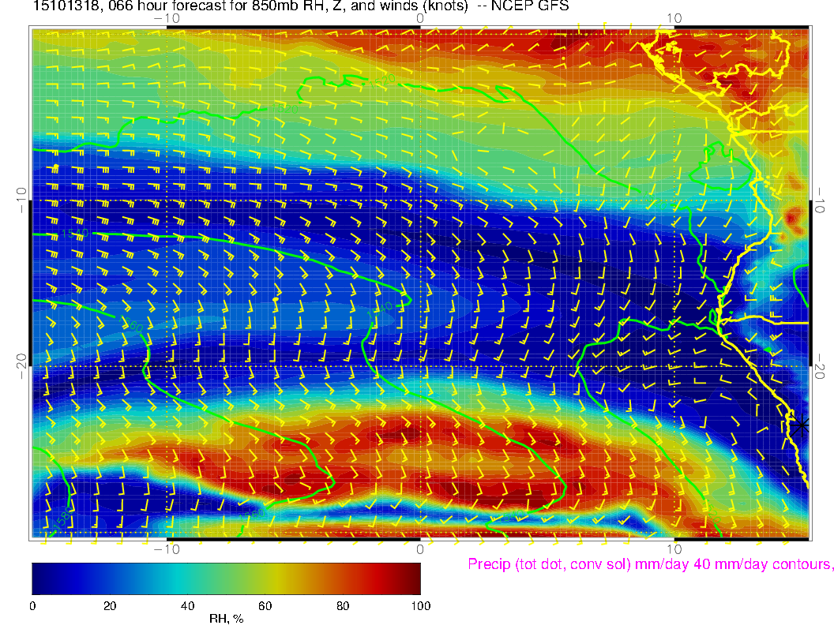This screenshot has height=644, width=834.
Task: Click the '-10' longitude label on bottom axis
Action: (x=167, y=549)
